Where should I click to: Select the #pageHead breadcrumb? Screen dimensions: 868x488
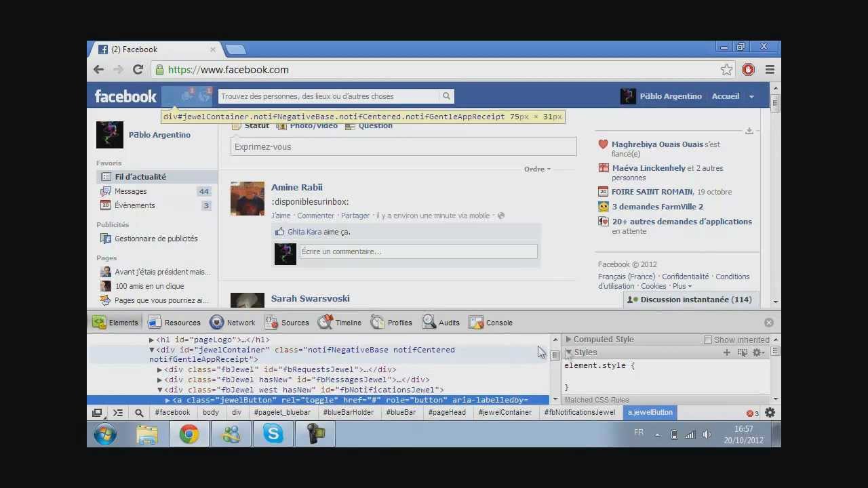pos(447,412)
